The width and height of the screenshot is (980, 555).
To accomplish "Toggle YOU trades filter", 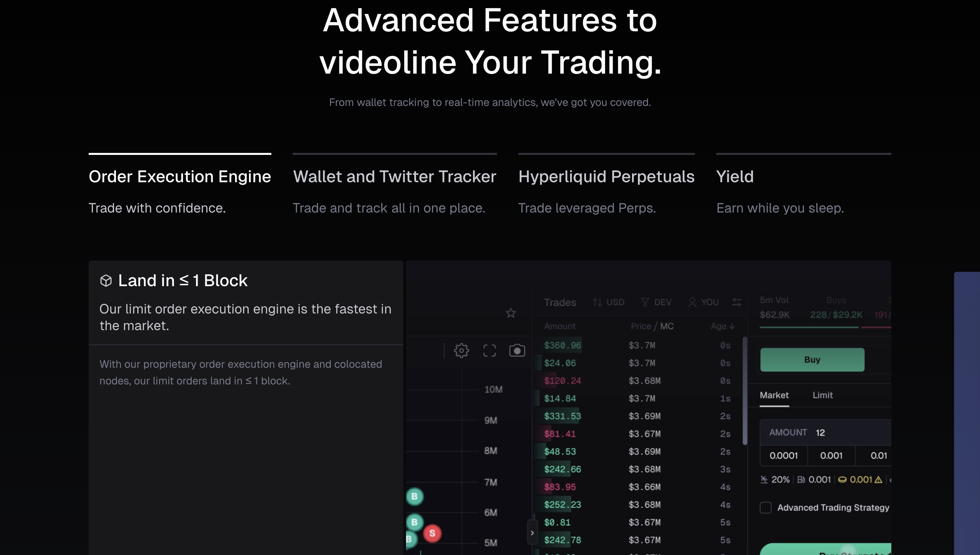I will 704,302.
